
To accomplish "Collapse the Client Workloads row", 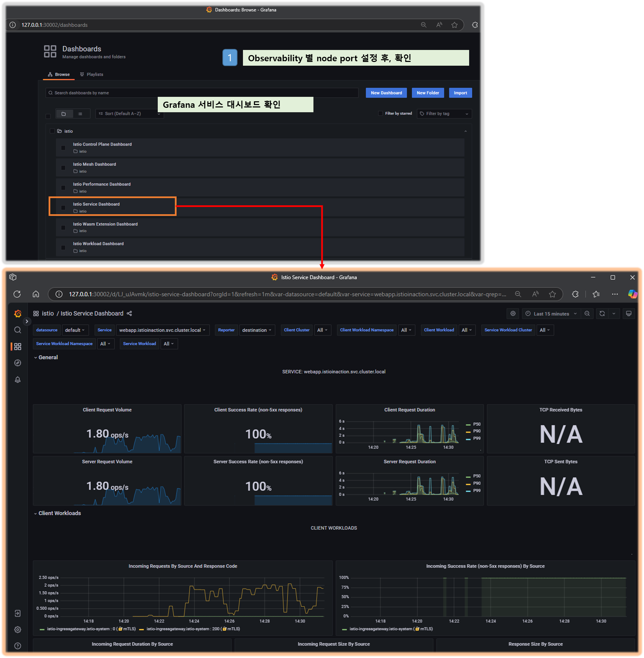I will (57, 513).
